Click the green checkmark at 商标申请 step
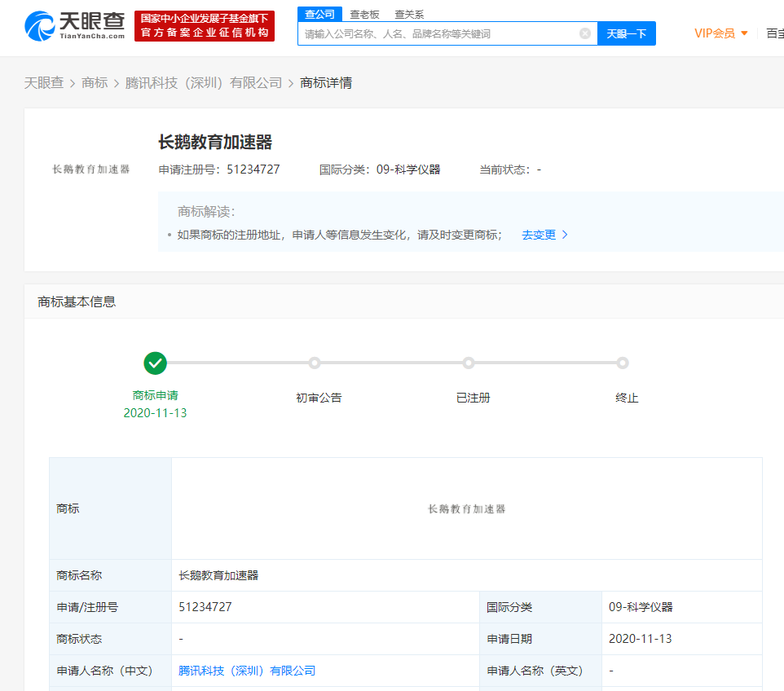Screen dimensions: 784x691 (x=155, y=363)
